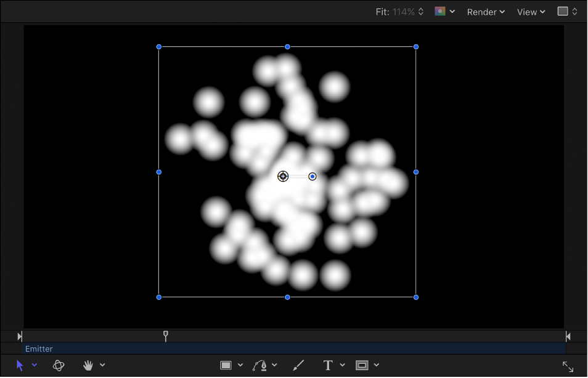Viewport: 588px width, 378px height.
Task: Select the Pan hand tool
Action: [88, 364]
